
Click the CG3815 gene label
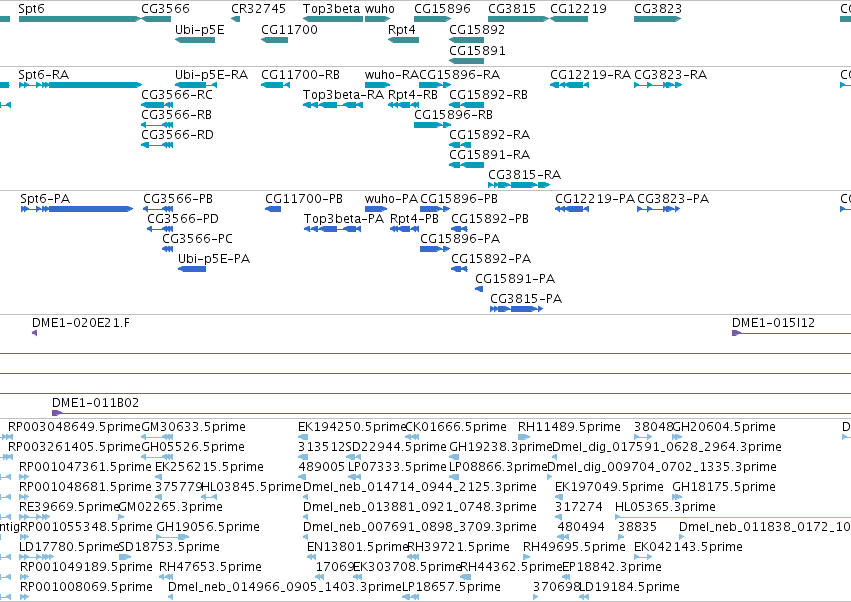tap(512, 9)
